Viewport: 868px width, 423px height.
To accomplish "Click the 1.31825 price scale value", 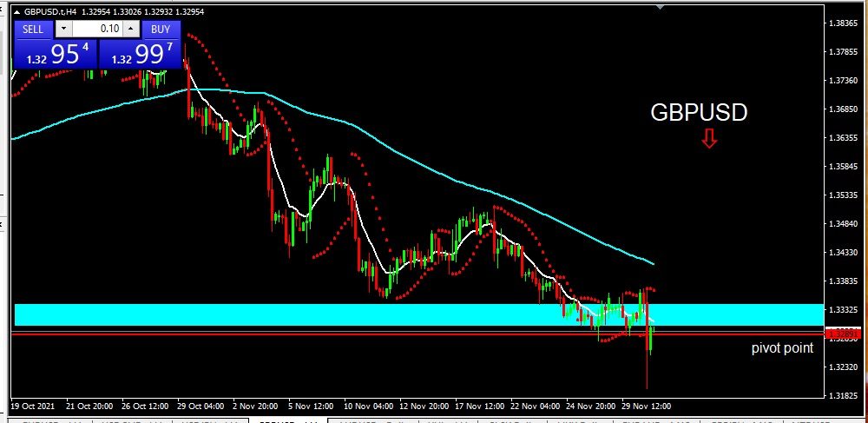I will tap(843, 395).
